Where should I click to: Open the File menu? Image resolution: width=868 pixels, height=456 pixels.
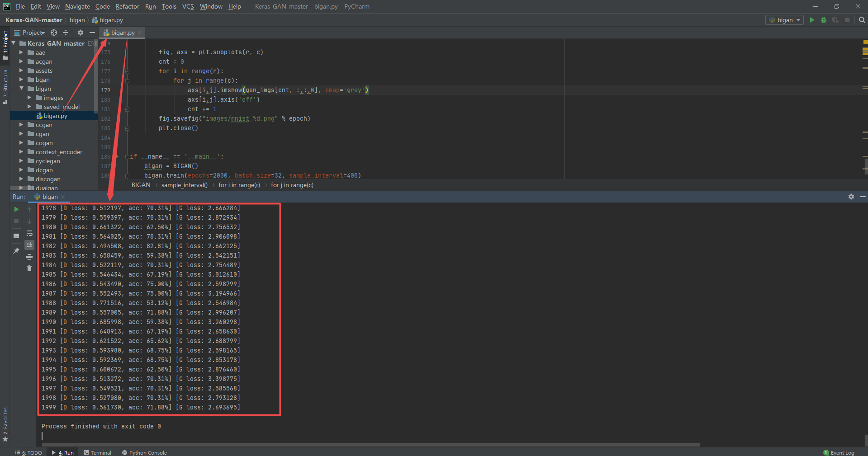point(20,6)
